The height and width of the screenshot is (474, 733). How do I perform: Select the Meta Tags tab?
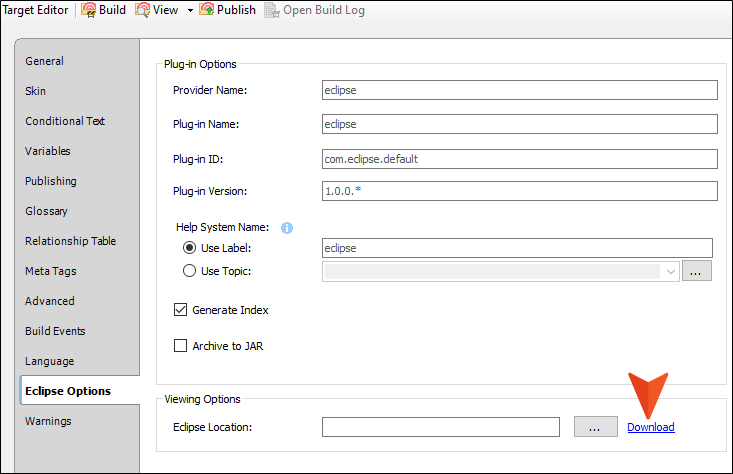[51, 271]
